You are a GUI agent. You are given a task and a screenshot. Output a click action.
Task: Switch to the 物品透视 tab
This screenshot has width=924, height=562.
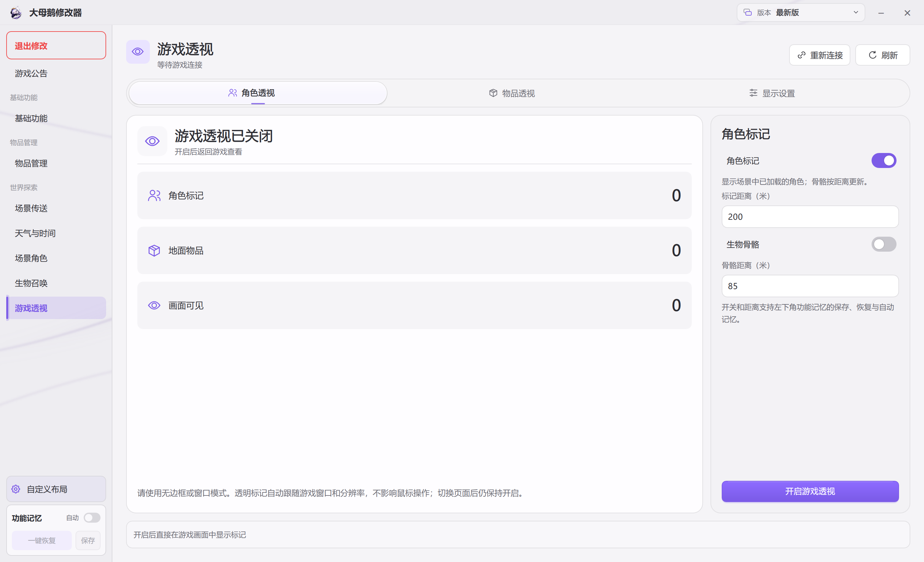[x=512, y=93]
